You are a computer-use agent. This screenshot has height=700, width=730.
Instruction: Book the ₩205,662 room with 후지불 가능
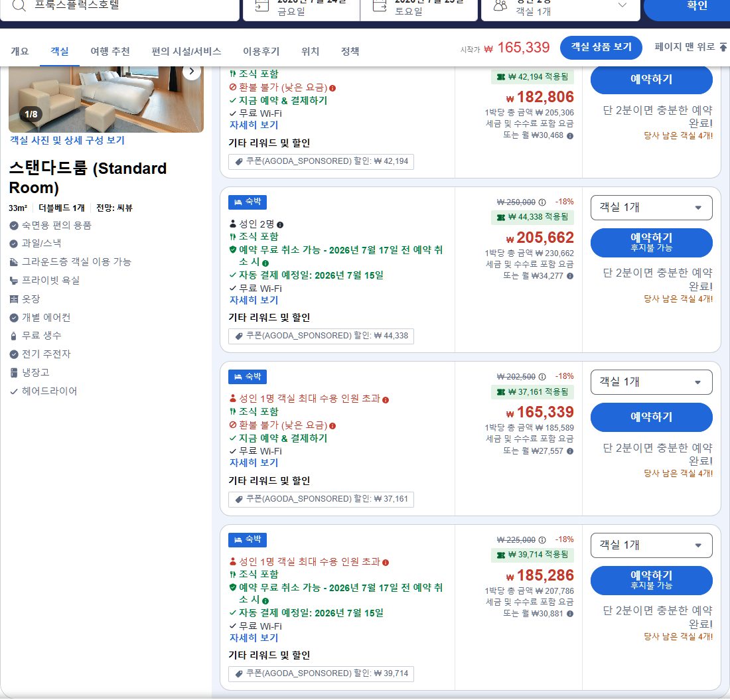[651, 242]
